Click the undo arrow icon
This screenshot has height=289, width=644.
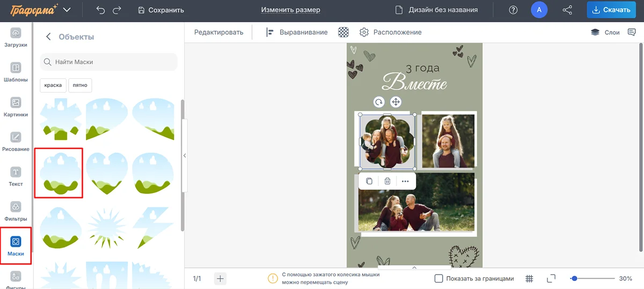(100, 10)
